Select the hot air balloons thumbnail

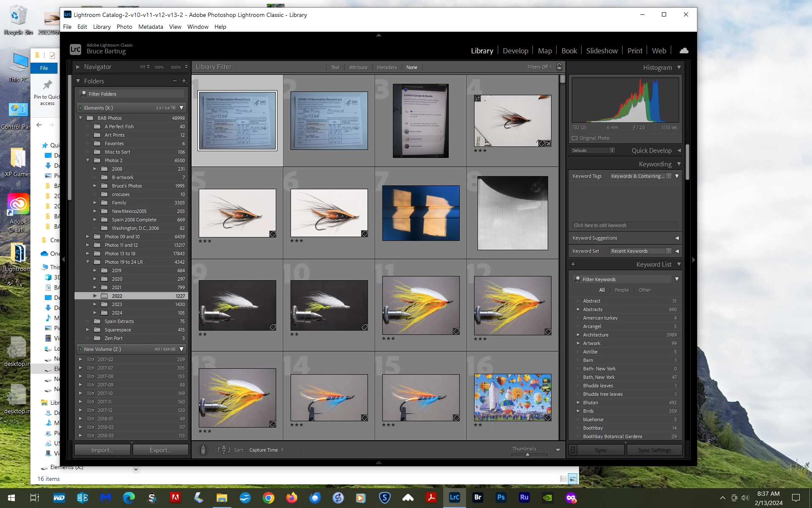pyautogui.click(x=512, y=397)
